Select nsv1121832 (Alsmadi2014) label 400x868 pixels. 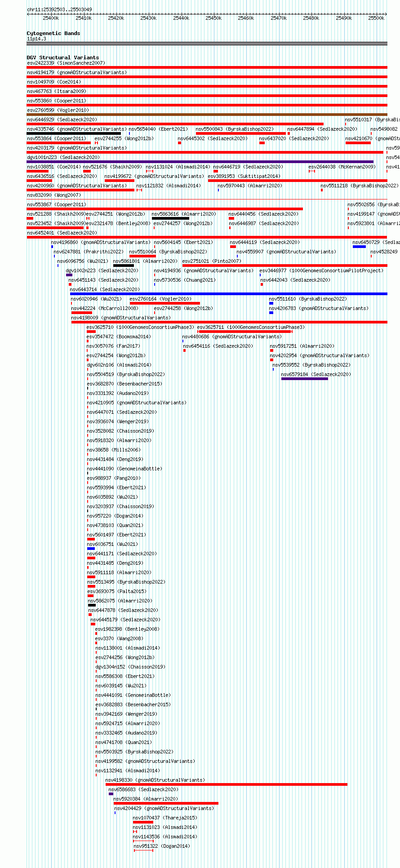pos(168,186)
